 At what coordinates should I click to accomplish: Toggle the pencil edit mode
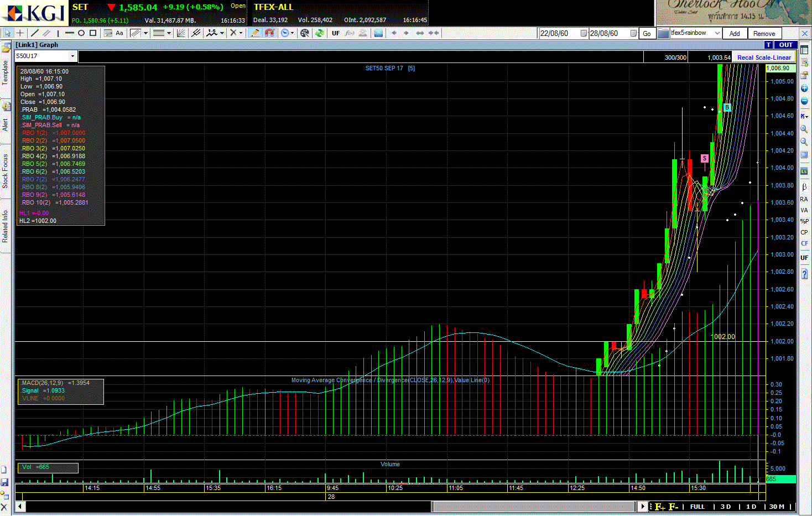(x=255, y=33)
